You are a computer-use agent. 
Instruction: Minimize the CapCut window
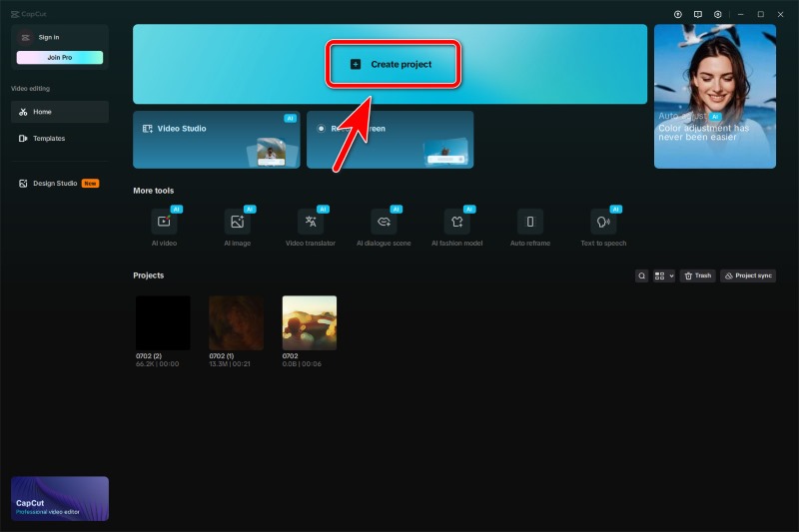pos(740,14)
